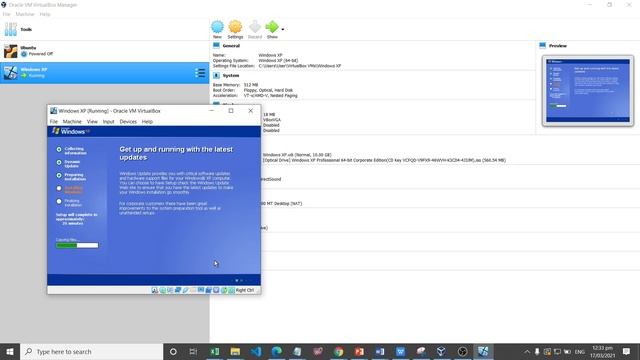Click the recording status icon in VM
This screenshot has height=360, width=640.
click(x=209, y=290)
